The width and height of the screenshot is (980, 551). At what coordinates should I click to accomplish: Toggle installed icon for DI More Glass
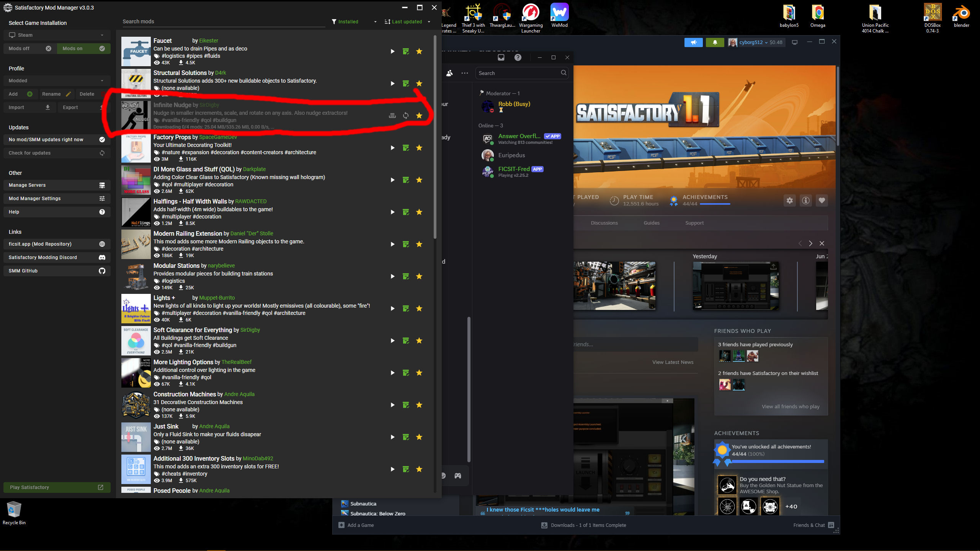tap(406, 180)
